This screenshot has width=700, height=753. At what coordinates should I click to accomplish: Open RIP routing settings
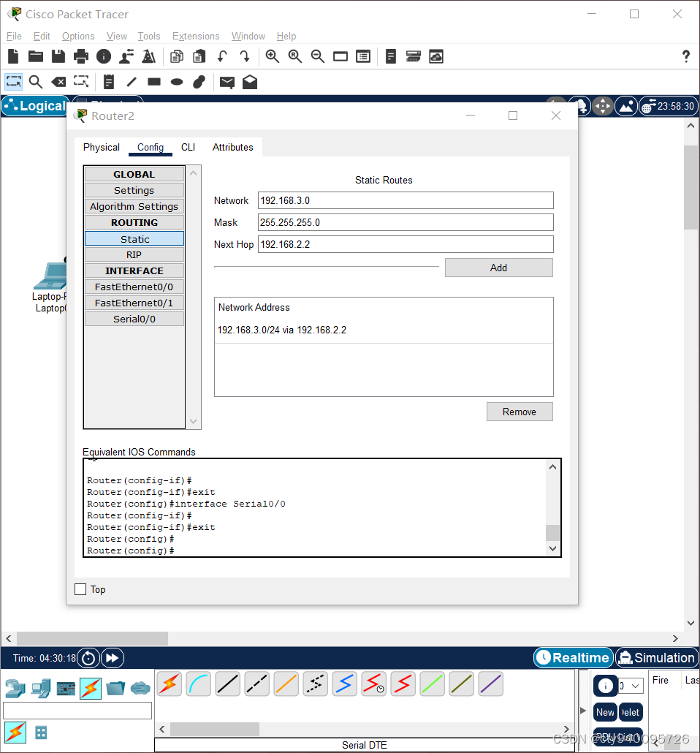(x=134, y=254)
